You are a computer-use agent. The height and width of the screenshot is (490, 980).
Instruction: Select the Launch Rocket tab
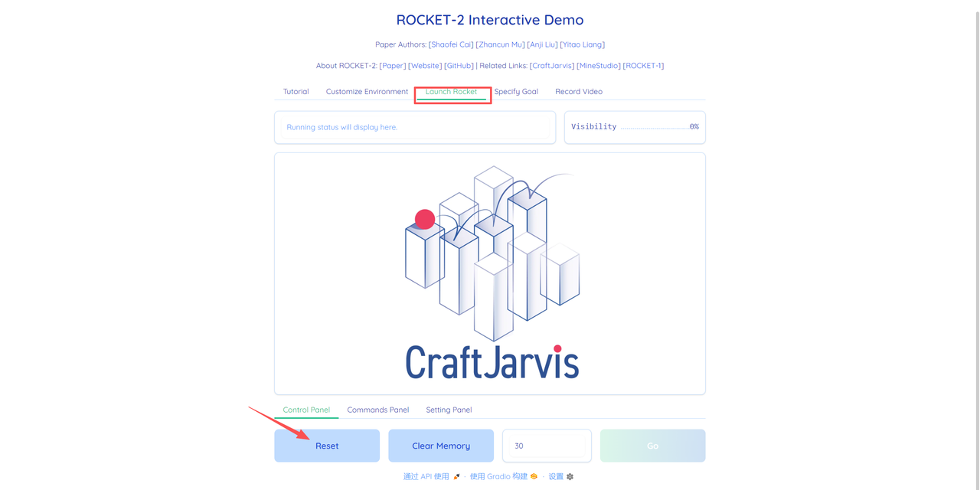point(451,91)
